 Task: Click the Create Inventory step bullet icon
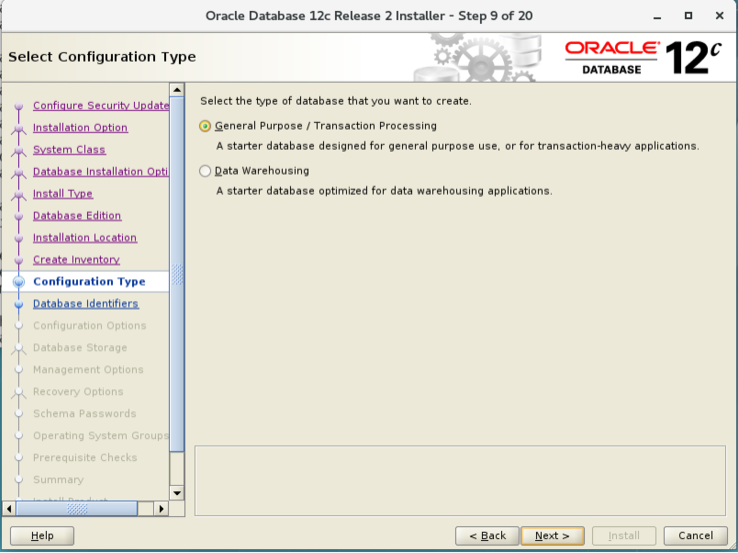19,260
